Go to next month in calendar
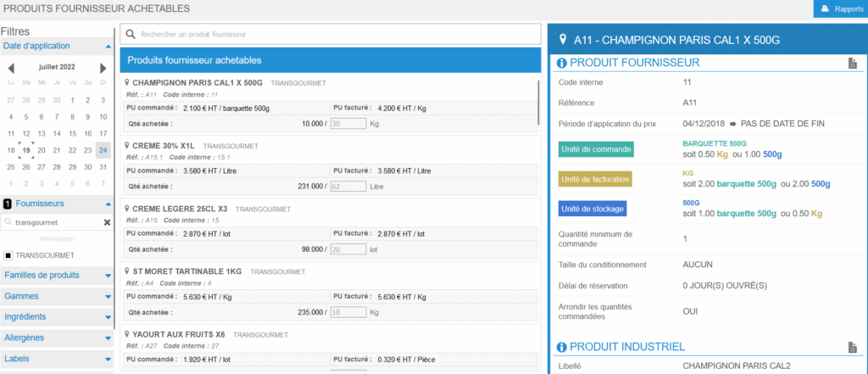 pos(103,68)
